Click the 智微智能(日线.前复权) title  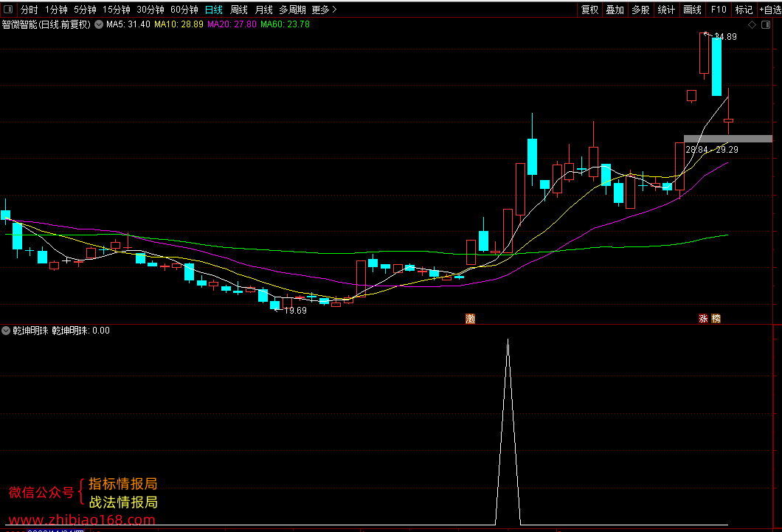(46, 24)
